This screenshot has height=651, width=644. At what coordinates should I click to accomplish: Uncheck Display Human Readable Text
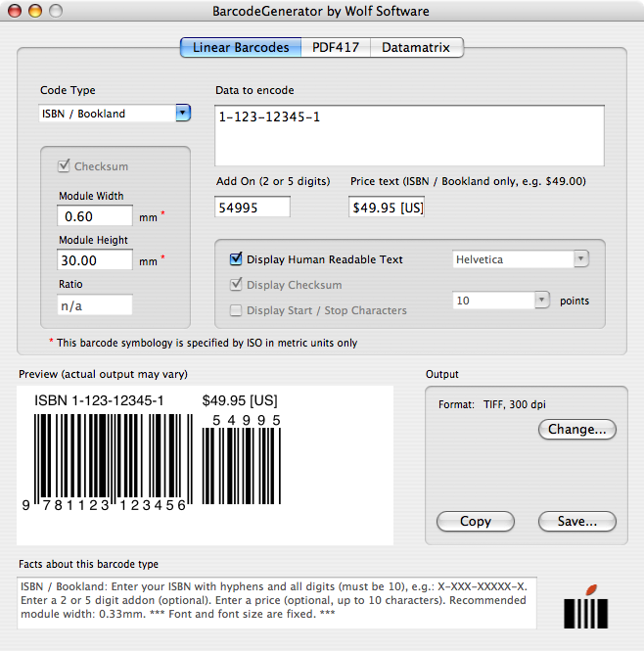click(236, 259)
